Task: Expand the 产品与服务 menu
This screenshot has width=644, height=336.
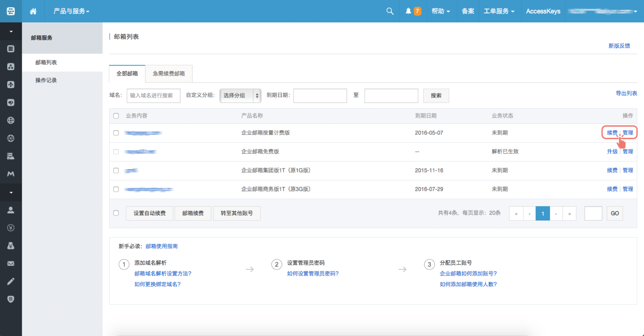Action: click(x=71, y=11)
